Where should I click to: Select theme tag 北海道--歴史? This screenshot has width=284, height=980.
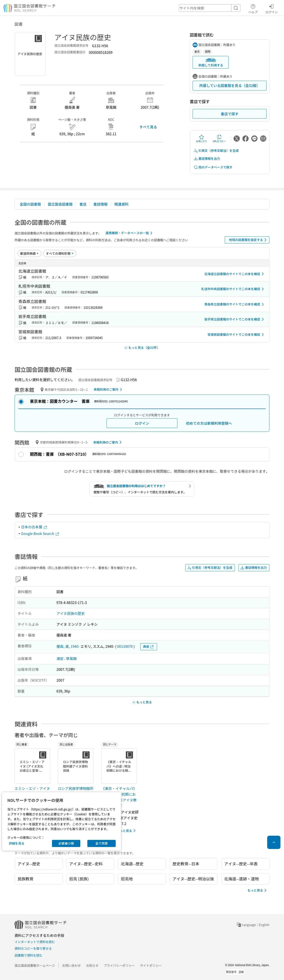[x=142, y=864]
